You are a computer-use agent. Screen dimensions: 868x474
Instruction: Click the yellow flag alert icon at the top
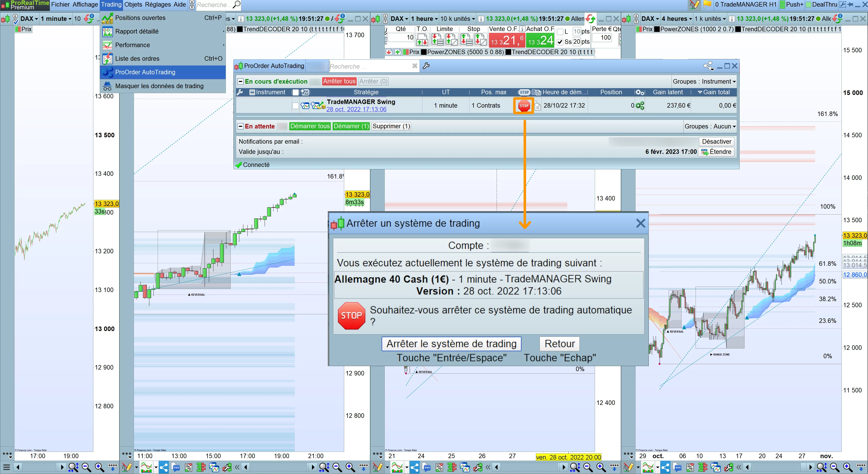tap(707, 4)
